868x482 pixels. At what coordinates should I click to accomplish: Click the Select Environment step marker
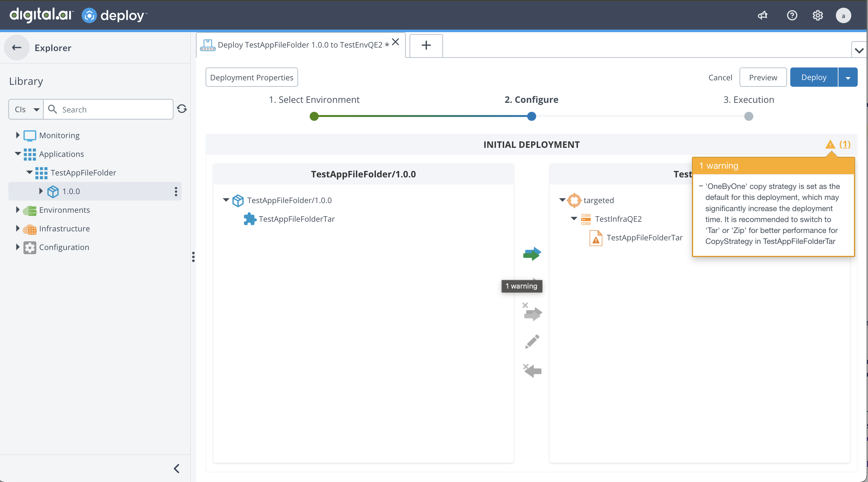point(314,116)
